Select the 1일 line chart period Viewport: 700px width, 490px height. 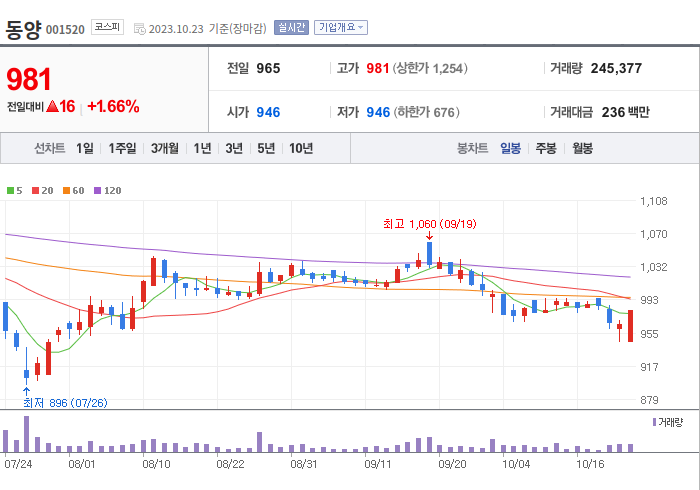[x=85, y=148]
